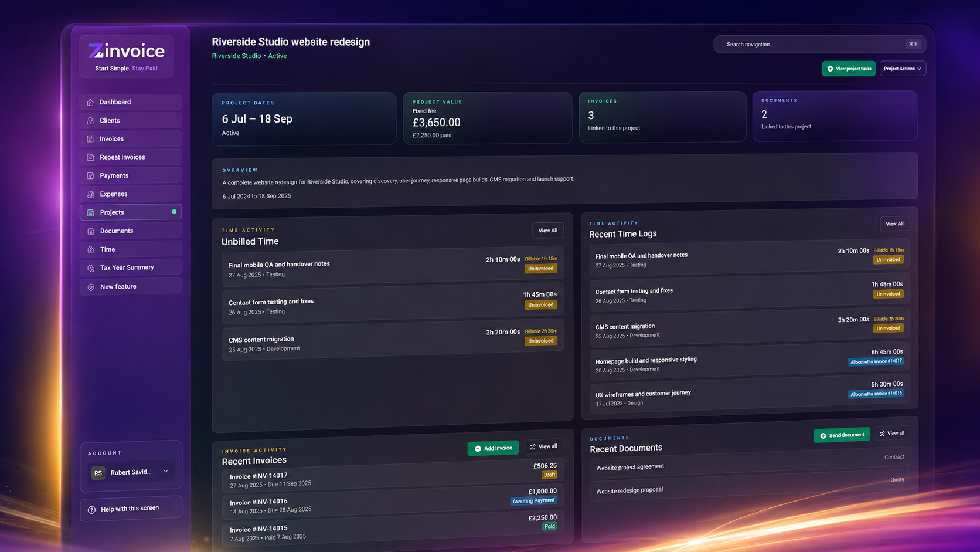Click the question mark help icon
This screenshot has height=552, width=980.
coord(91,510)
